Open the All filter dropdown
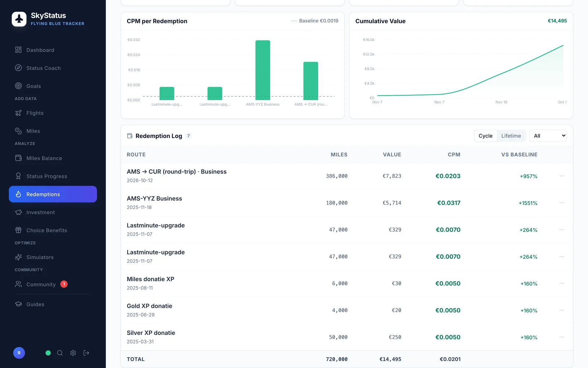Viewport: 588px width, 368px height. click(548, 136)
